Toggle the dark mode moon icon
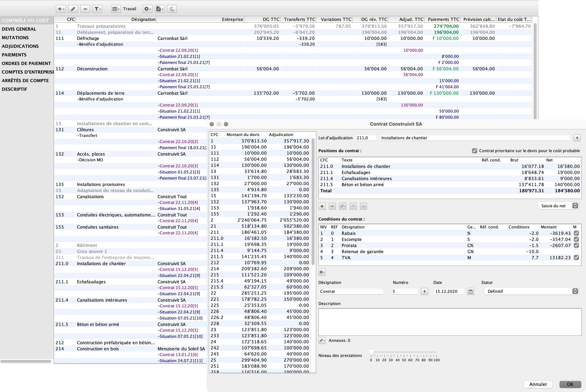The height and width of the screenshot is (392, 586). (172, 9)
